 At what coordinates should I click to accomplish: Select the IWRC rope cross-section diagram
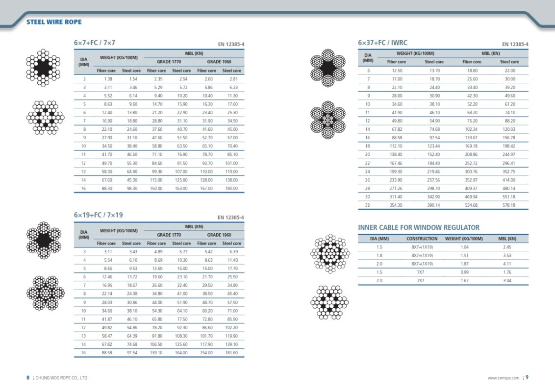coord(328,120)
